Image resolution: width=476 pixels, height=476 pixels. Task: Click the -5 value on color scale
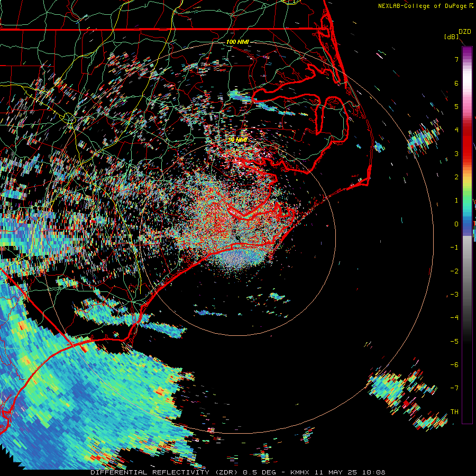[454, 342]
